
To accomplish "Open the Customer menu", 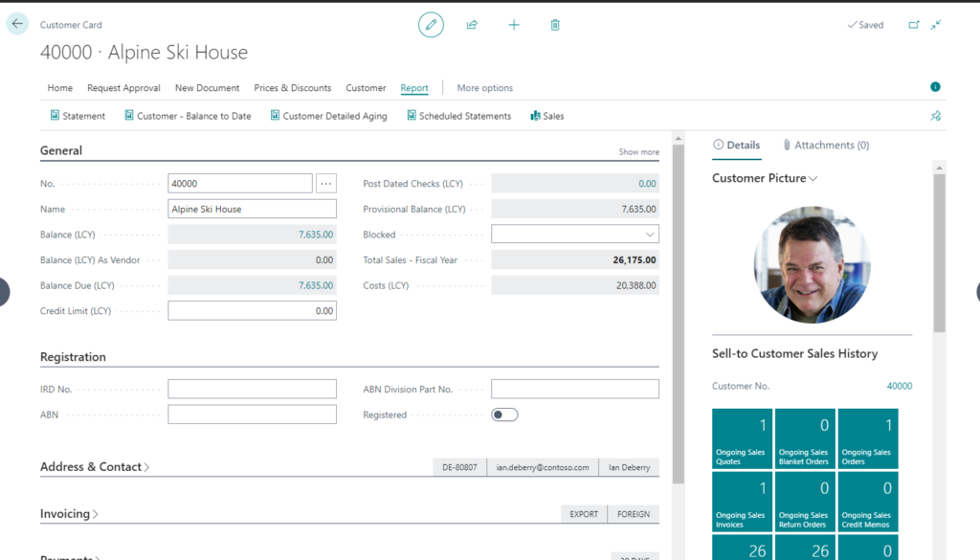I will [x=366, y=88].
